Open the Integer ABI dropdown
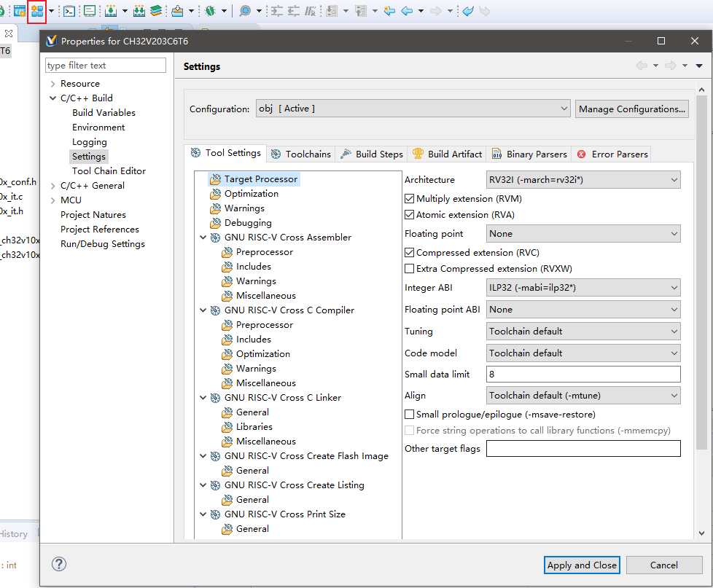713x588 pixels. pyautogui.click(x=583, y=288)
